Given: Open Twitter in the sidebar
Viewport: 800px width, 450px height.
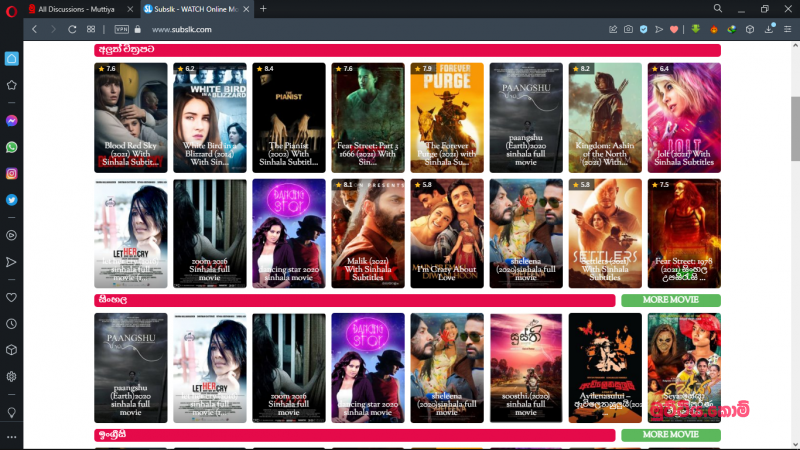Looking at the screenshot, I should pyautogui.click(x=12, y=200).
